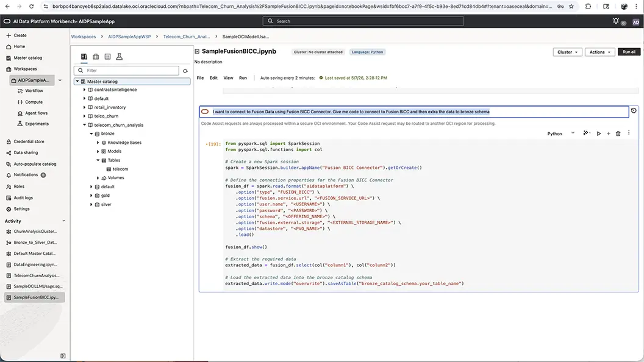The height and width of the screenshot is (362, 644).
Task: Open the Python cell language dropdown
Action: coord(560,133)
